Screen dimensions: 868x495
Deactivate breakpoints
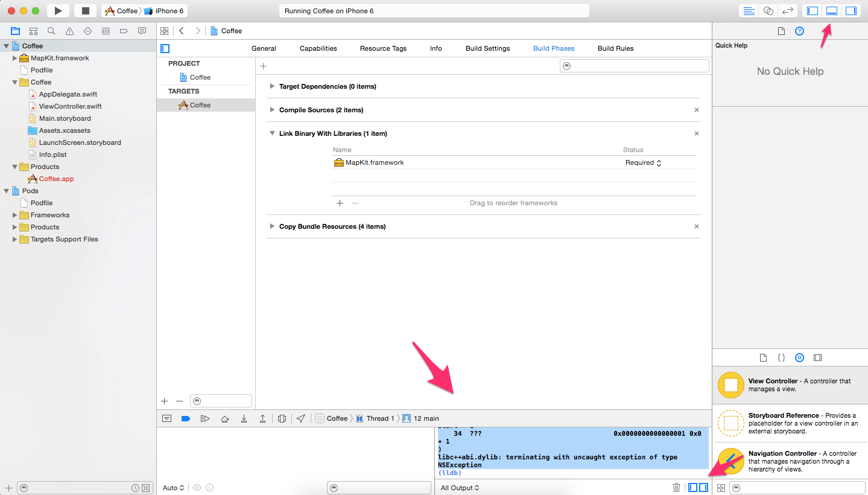point(186,418)
